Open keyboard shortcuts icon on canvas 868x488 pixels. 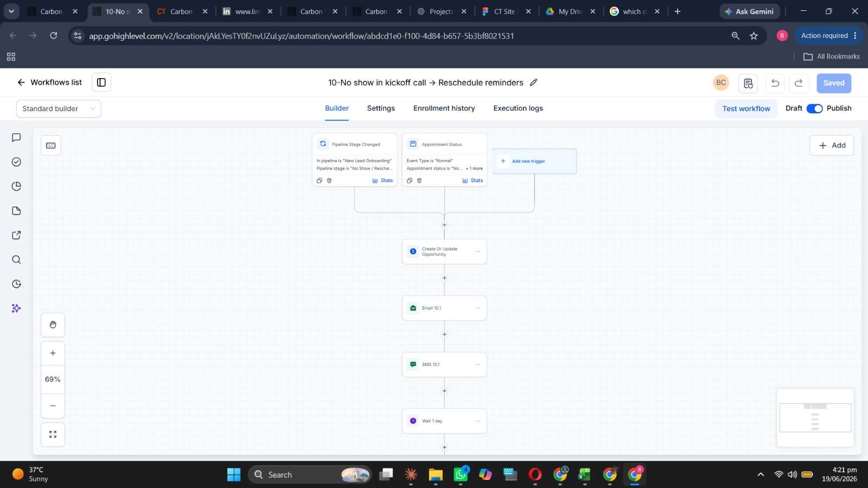coord(51,145)
